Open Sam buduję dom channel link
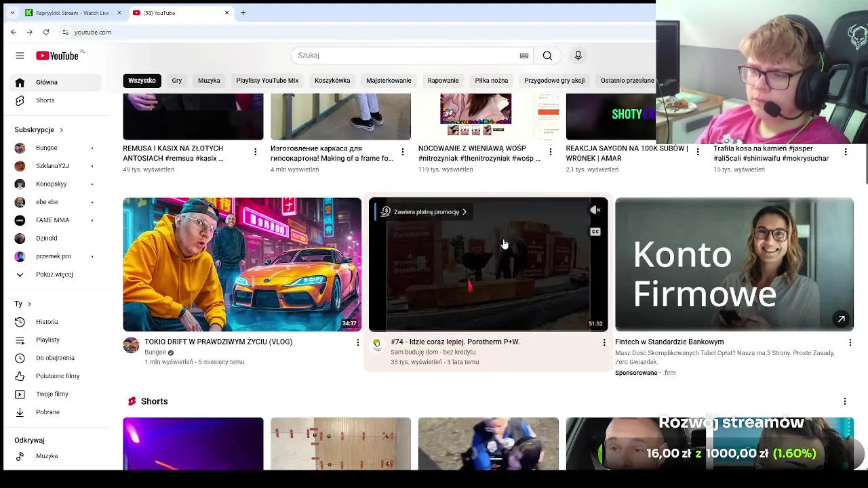The height and width of the screenshot is (488, 868). click(x=433, y=352)
